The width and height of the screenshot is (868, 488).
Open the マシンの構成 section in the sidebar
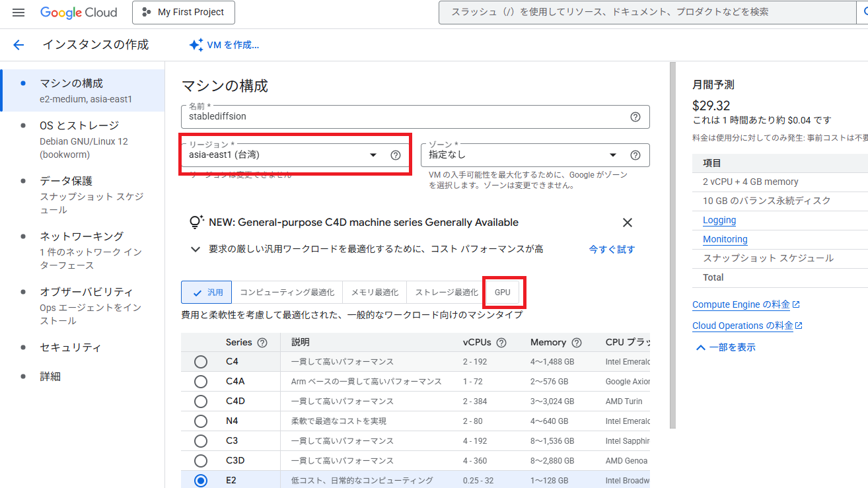(x=83, y=90)
